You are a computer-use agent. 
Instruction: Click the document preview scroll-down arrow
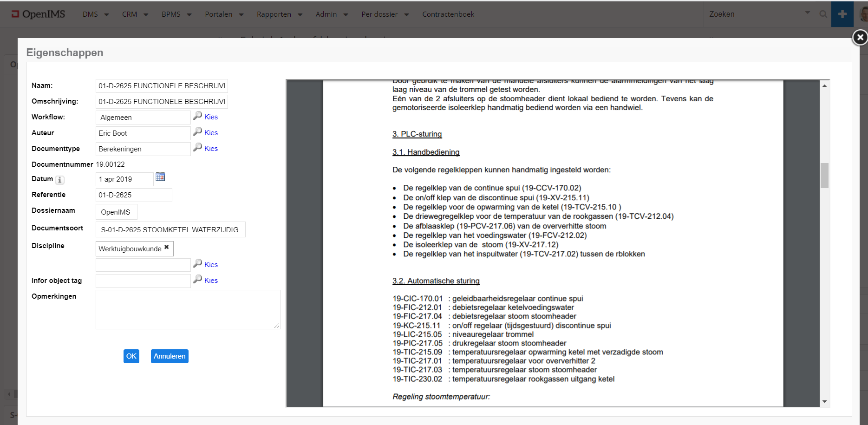pos(824,401)
